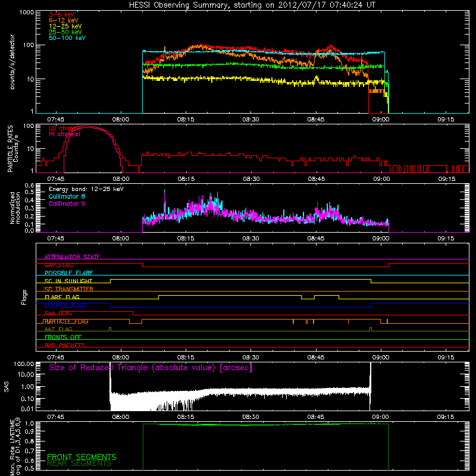Click the SAA_FLAG label

pyautogui.click(x=58, y=313)
